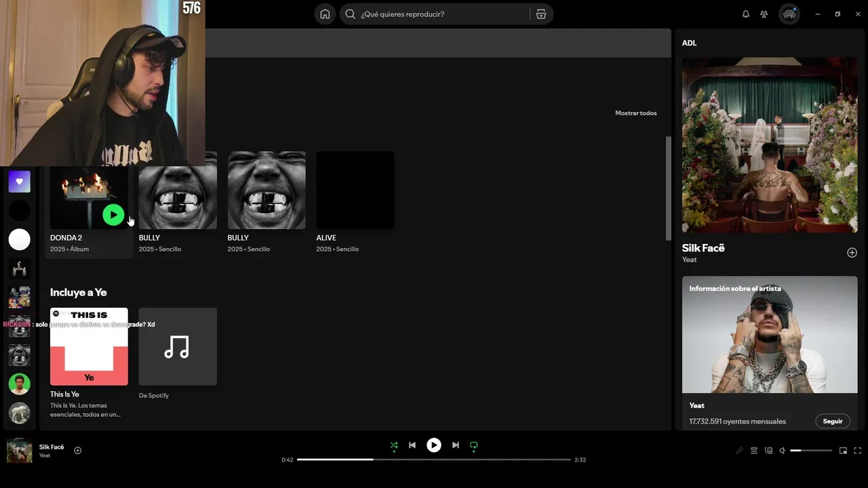Skip to previous track

point(412,445)
